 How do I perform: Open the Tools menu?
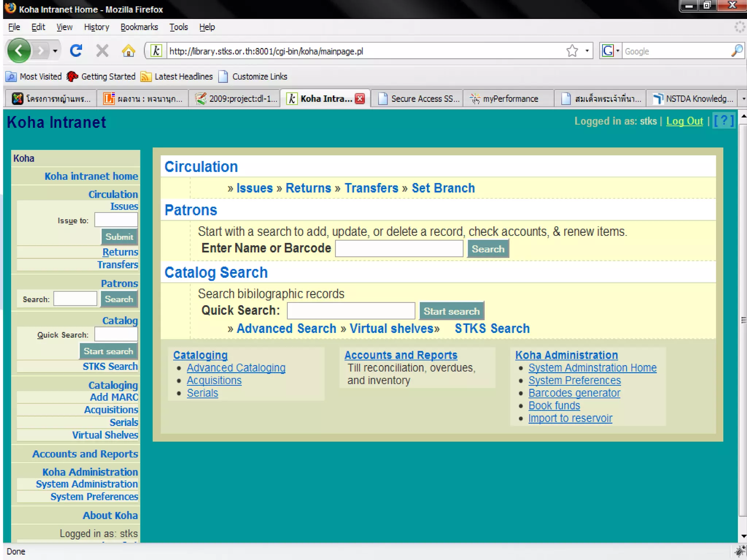click(x=178, y=27)
